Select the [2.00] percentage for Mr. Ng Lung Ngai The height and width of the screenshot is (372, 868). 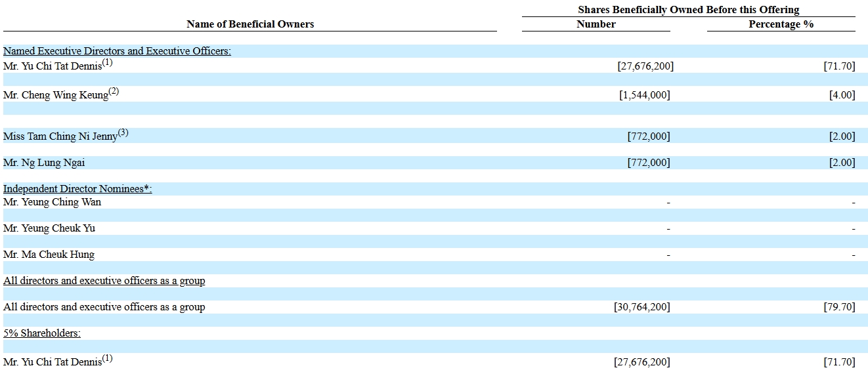point(842,163)
